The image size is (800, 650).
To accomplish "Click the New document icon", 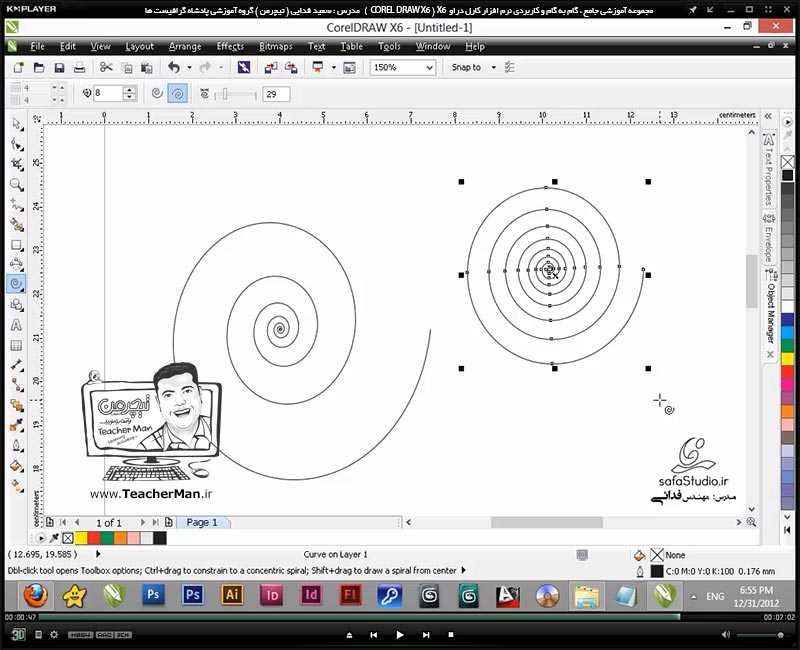I will pos(18,67).
